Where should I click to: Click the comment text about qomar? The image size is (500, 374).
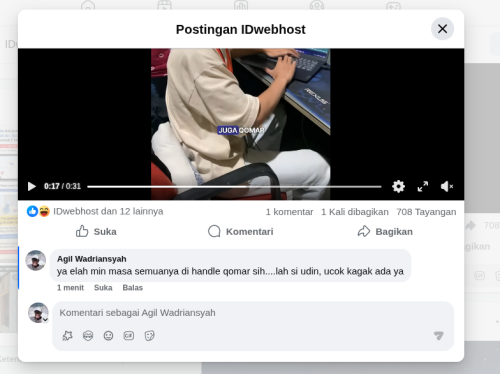point(230,271)
